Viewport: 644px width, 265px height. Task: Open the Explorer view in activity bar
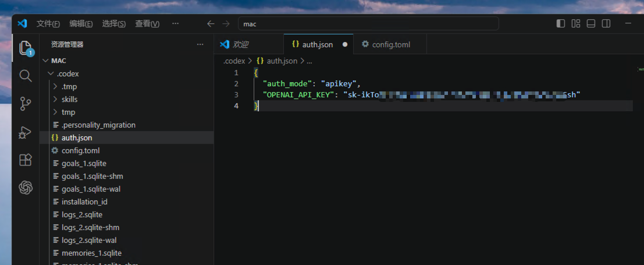pos(26,48)
